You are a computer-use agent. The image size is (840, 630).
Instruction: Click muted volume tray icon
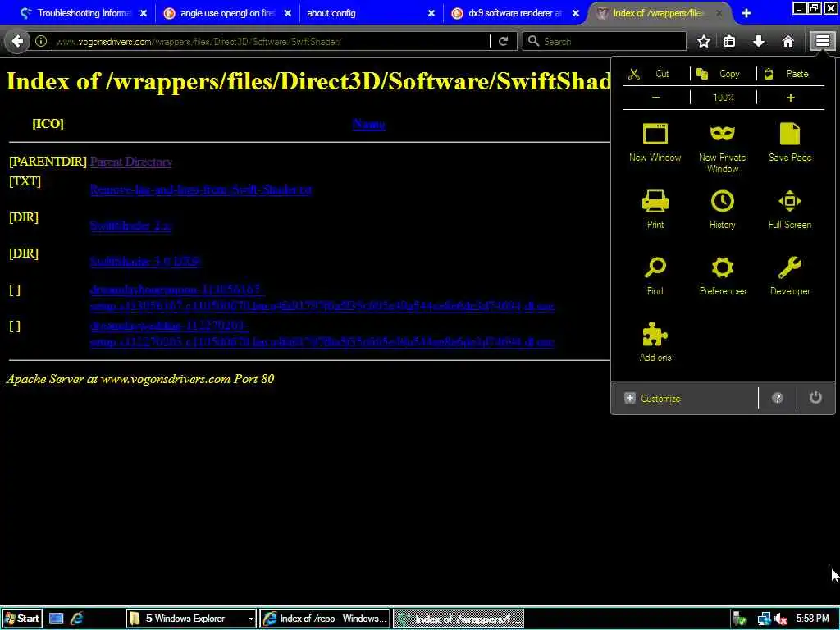click(x=781, y=619)
